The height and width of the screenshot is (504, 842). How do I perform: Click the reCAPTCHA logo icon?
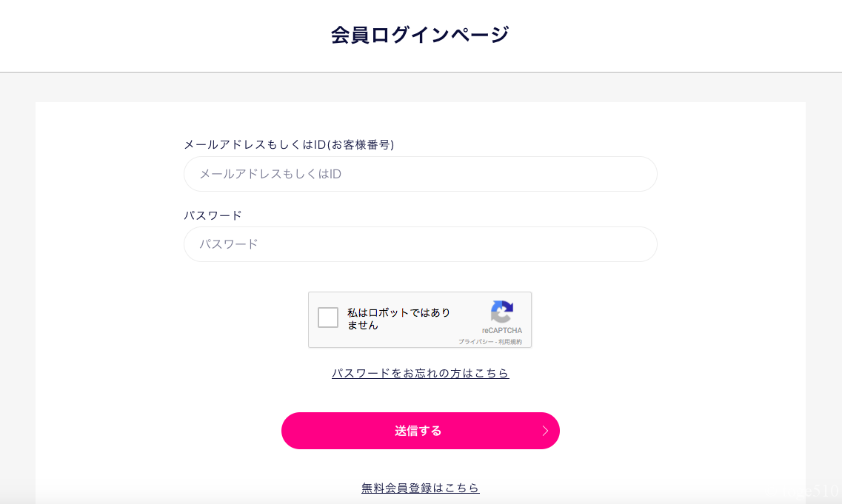(x=502, y=312)
